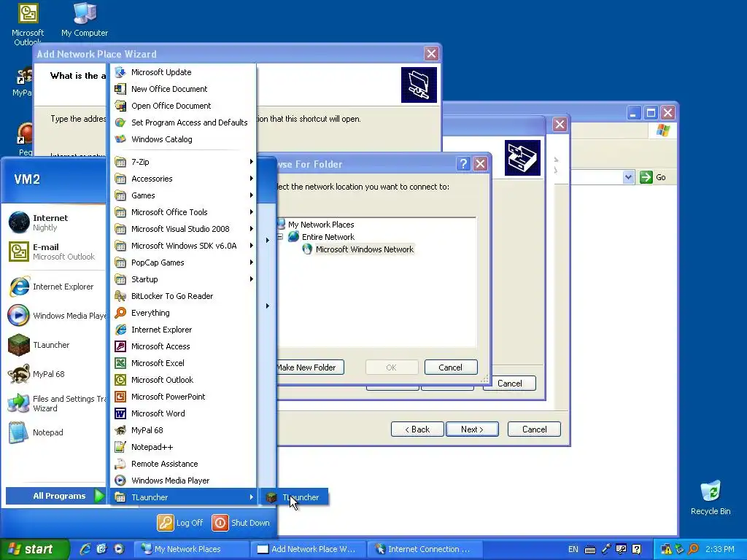Image resolution: width=747 pixels, height=560 pixels.
Task: Click Make New Folder button
Action: 309,367
